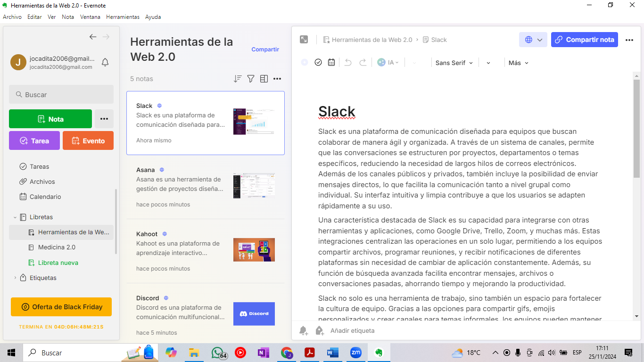Open the Ver menu
Screen dimensions: 644x362
coord(52,17)
